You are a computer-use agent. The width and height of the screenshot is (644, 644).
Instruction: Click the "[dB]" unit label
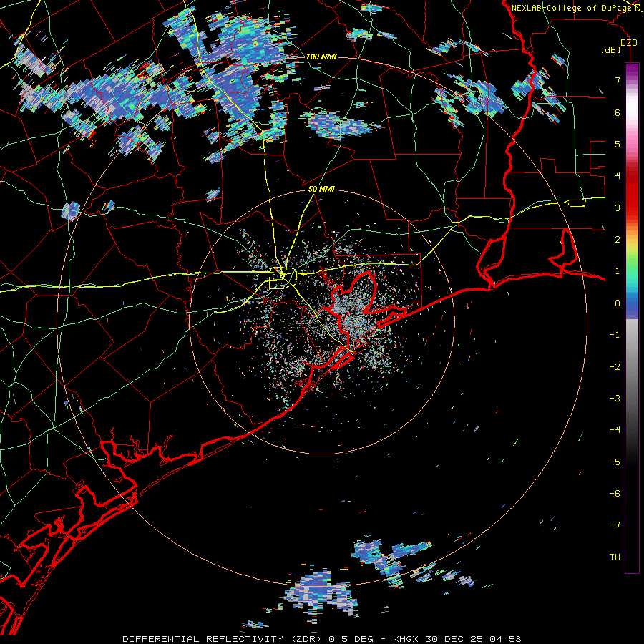(611, 50)
